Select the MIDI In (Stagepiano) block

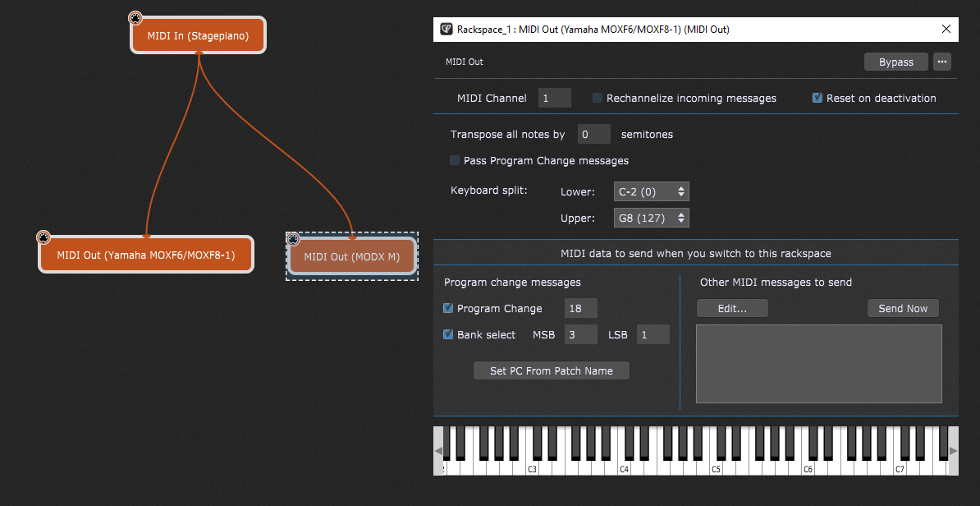tap(198, 36)
